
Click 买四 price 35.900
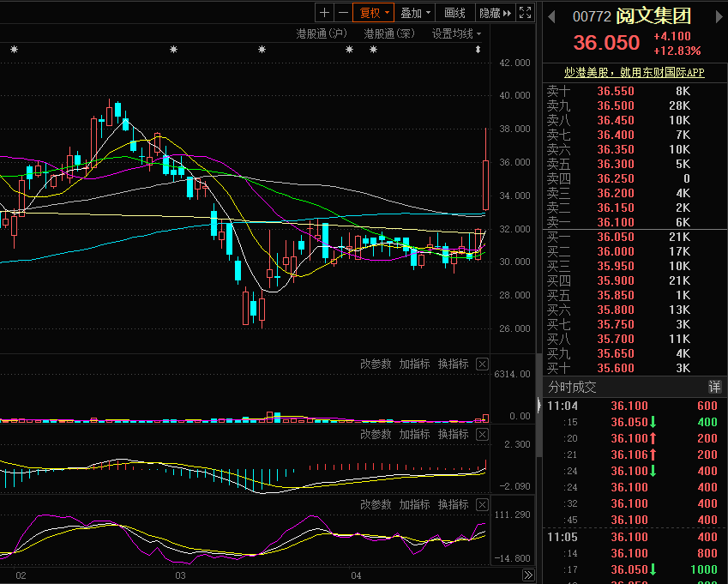[x=616, y=281]
